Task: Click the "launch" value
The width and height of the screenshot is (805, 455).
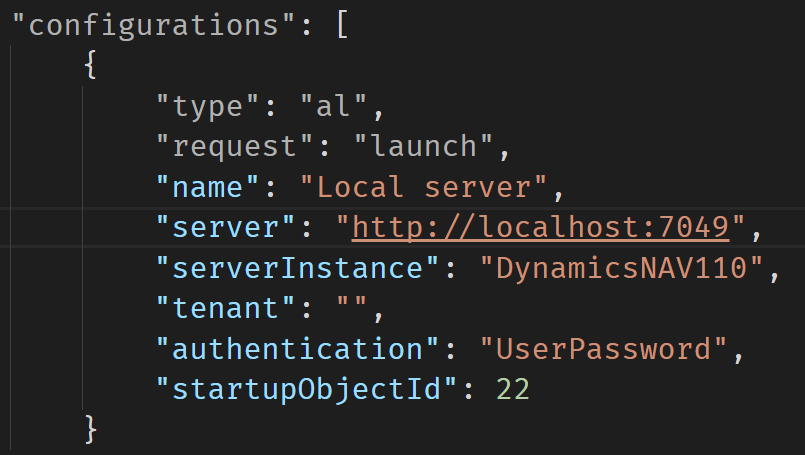Action: coord(424,146)
